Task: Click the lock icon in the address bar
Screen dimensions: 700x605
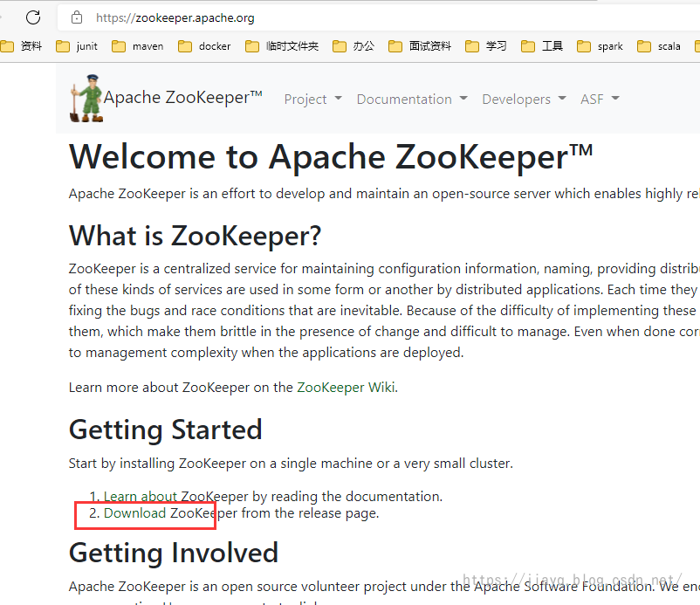Action: pyautogui.click(x=77, y=17)
